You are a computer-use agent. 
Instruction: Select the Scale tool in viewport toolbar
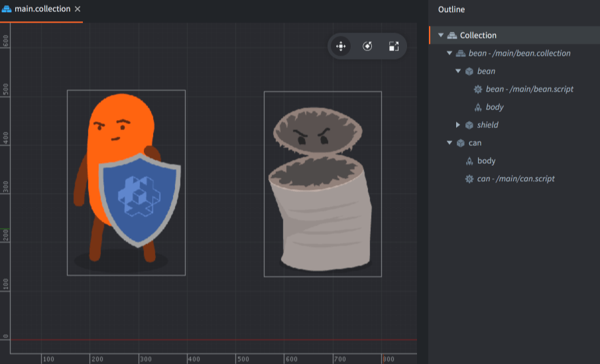394,46
